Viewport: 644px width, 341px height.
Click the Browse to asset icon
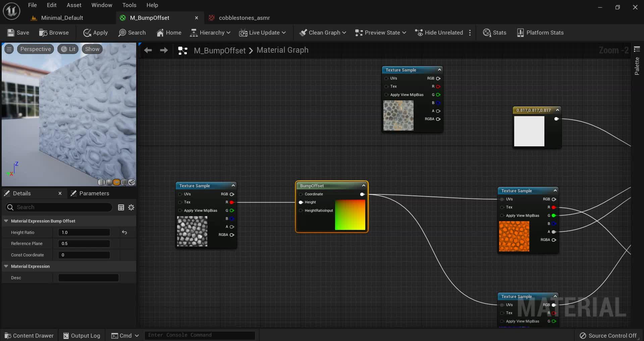[x=43, y=33]
